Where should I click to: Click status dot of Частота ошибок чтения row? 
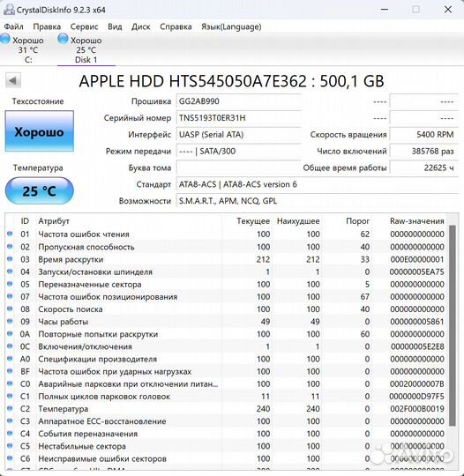click(x=10, y=234)
